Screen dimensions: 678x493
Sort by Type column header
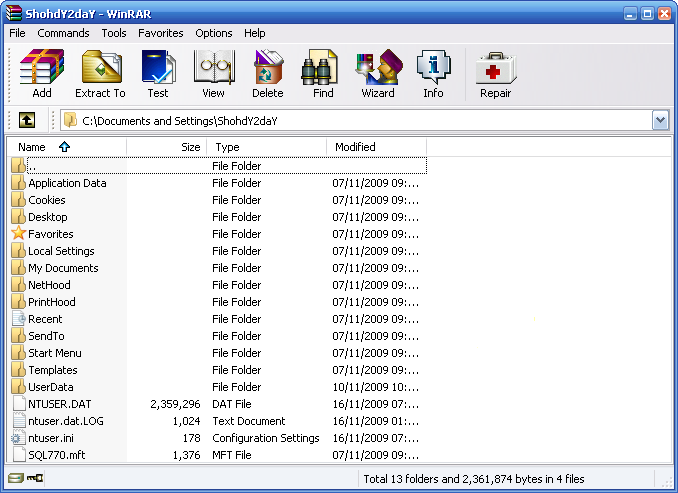point(266,147)
